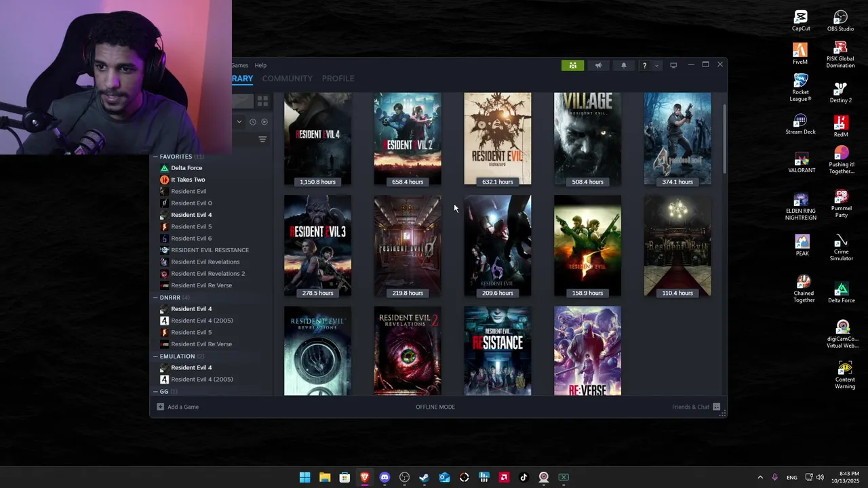Open Resident Evil Re:Verse cover art
This screenshot has height=488, width=868.
(x=587, y=351)
